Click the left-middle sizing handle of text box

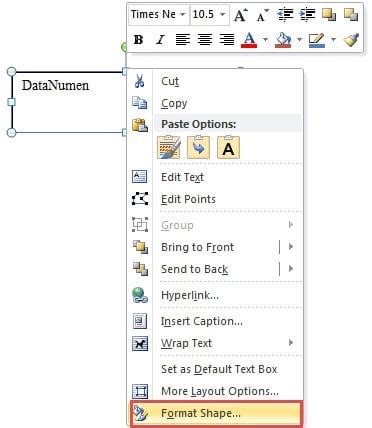click(11, 102)
